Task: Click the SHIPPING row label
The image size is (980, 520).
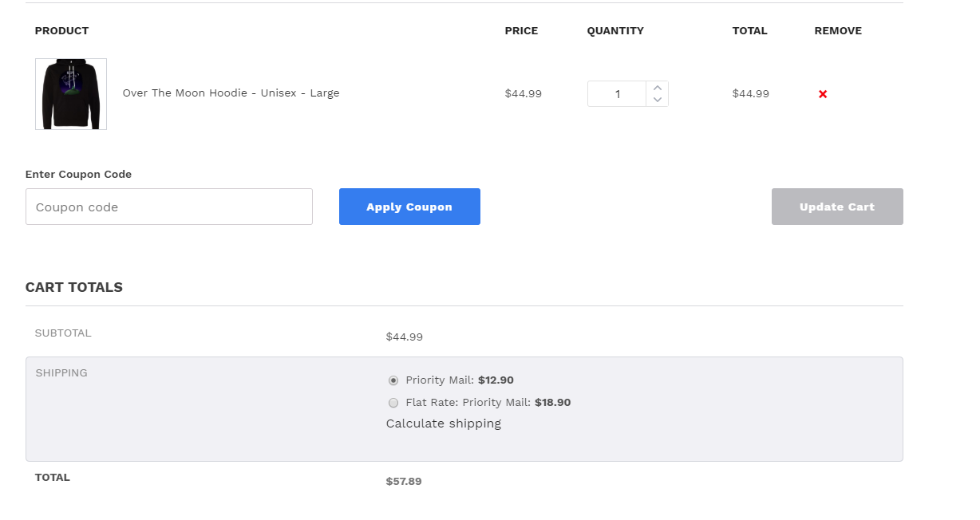Action: [x=61, y=372]
